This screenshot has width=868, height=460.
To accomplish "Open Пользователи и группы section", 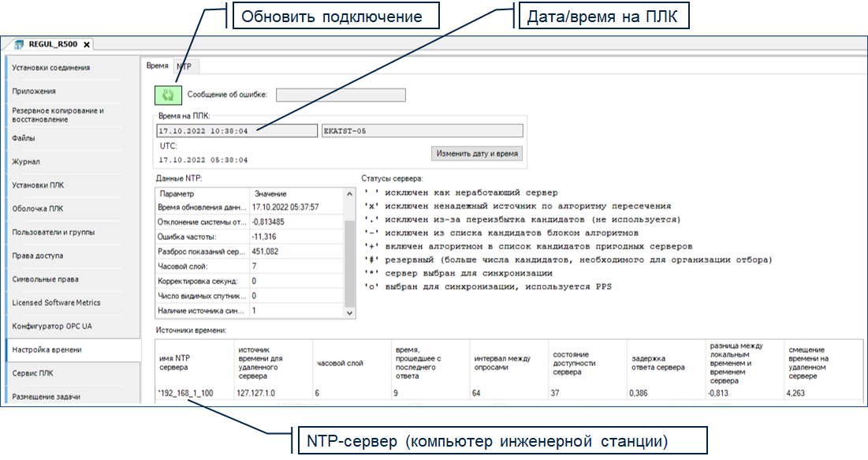I will [53, 233].
